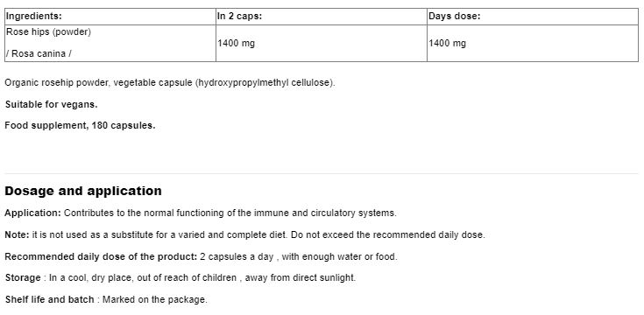Click the '2 capsules a day' text
Viewport: 644px width, 315px height.
[x=237, y=256]
